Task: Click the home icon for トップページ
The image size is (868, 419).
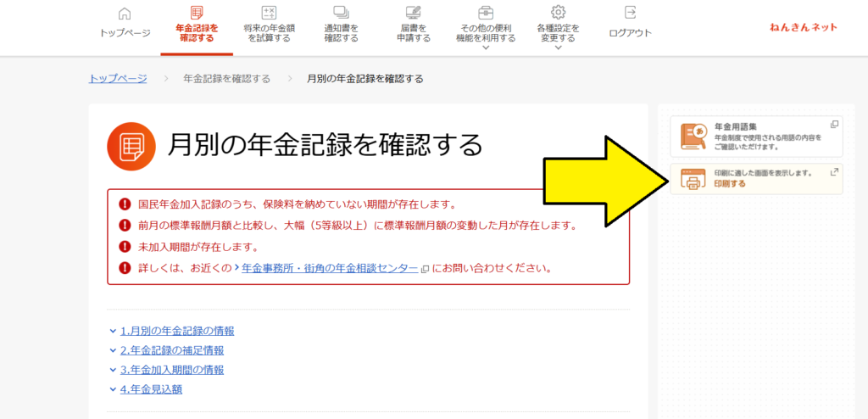Action: tap(125, 14)
